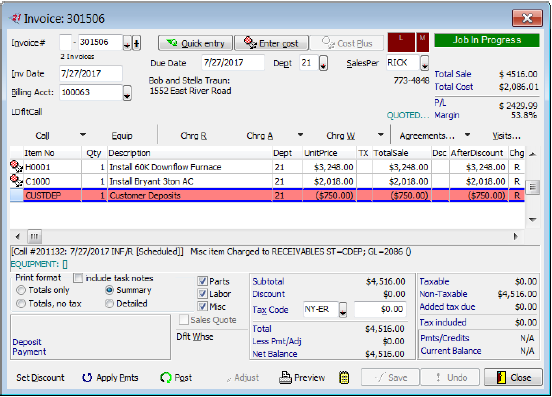Enable the include task notes checkbox
Image resolution: width=552 pixels, height=397 pixels.
[x=77, y=278]
